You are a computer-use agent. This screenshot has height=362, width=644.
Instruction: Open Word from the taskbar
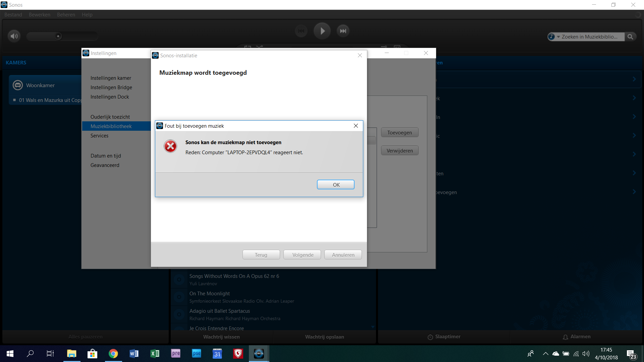pyautogui.click(x=134, y=353)
